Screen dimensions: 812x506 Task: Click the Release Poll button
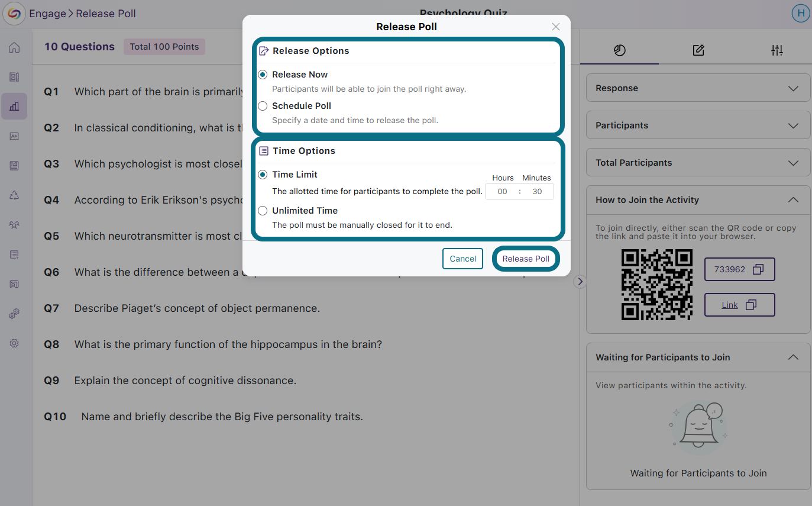(526, 259)
